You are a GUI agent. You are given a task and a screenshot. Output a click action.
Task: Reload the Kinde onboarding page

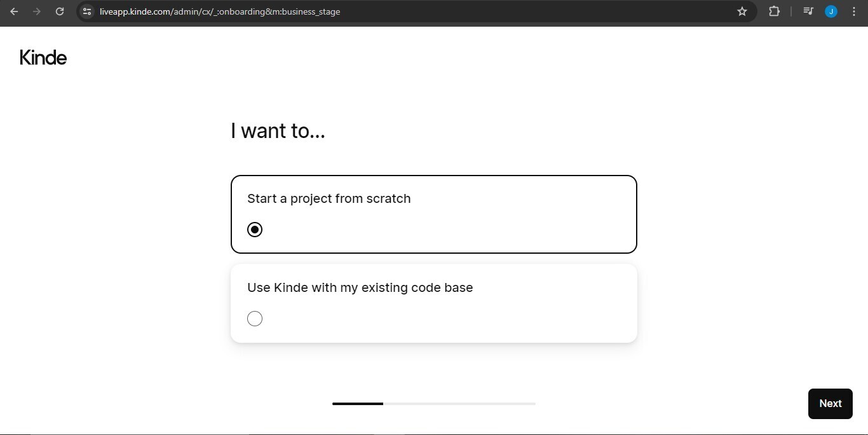[x=60, y=11]
